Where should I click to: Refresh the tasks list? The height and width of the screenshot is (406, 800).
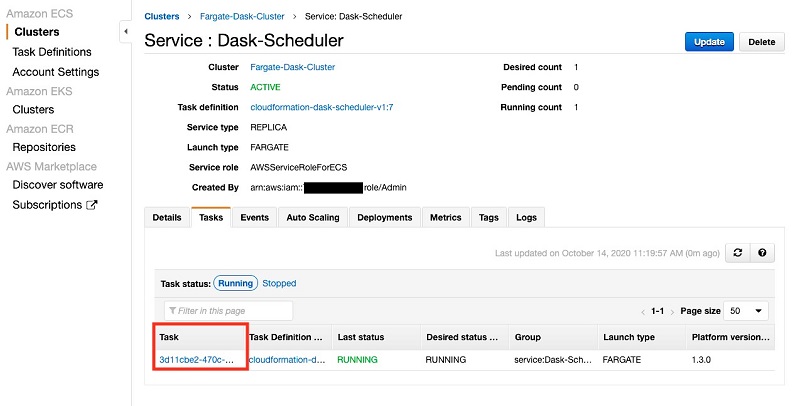(738, 252)
